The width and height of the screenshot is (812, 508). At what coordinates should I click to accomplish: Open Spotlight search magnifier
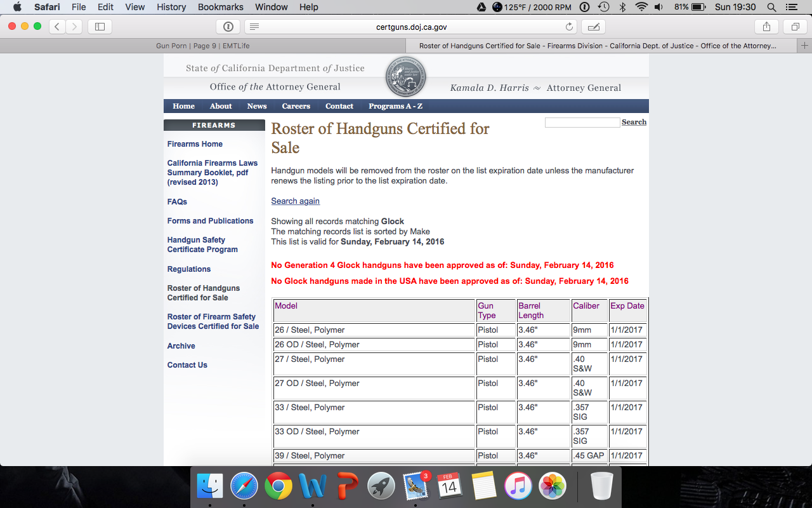pos(771,7)
